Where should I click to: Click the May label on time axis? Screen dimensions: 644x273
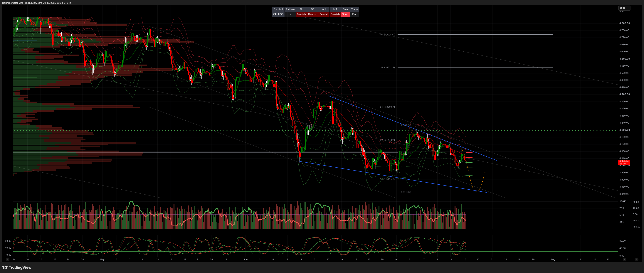(x=102, y=259)
